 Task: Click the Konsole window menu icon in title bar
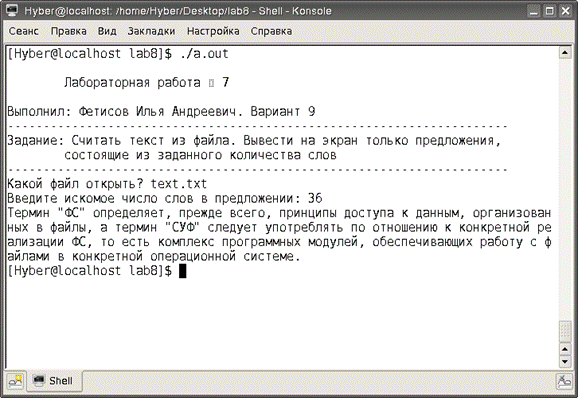[x=12, y=10]
